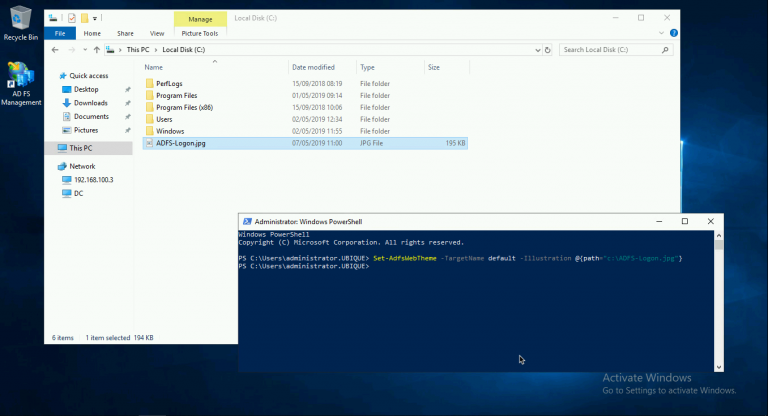Open the Customize Quick Access Toolbar dropdown
Image resolution: width=768 pixels, height=416 pixels.
pyautogui.click(x=95, y=19)
